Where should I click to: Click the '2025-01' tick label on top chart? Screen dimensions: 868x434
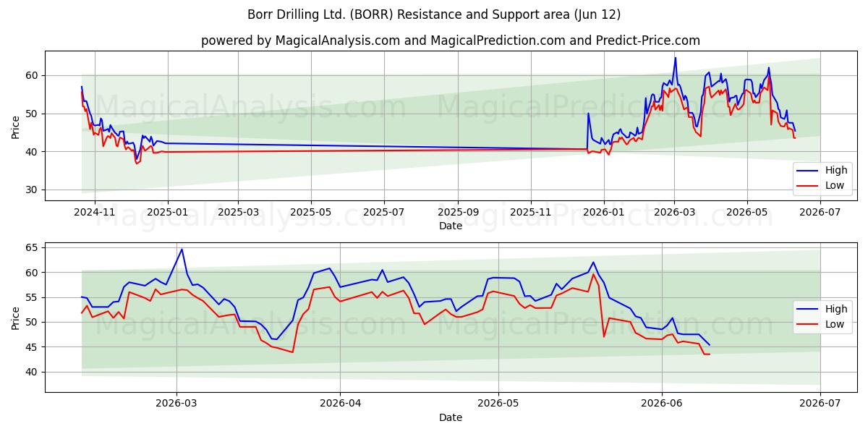pyautogui.click(x=168, y=212)
